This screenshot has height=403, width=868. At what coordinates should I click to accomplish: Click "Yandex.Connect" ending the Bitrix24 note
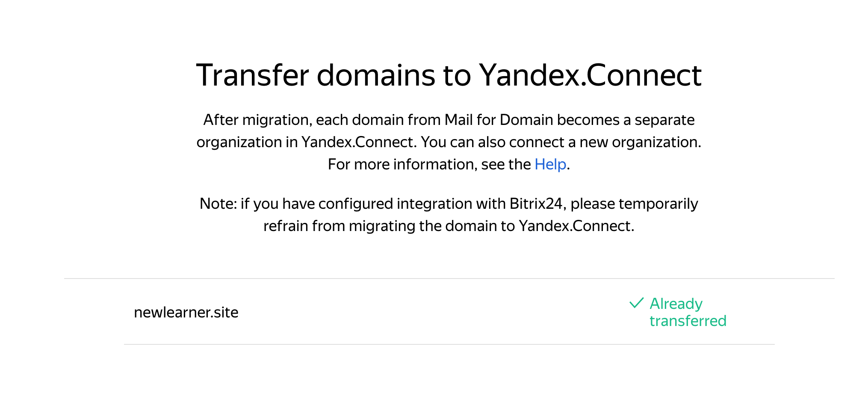(576, 226)
